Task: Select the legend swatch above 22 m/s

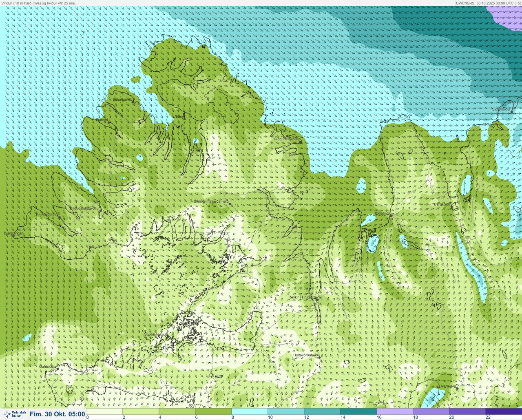Action: click(x=504, y=411)
